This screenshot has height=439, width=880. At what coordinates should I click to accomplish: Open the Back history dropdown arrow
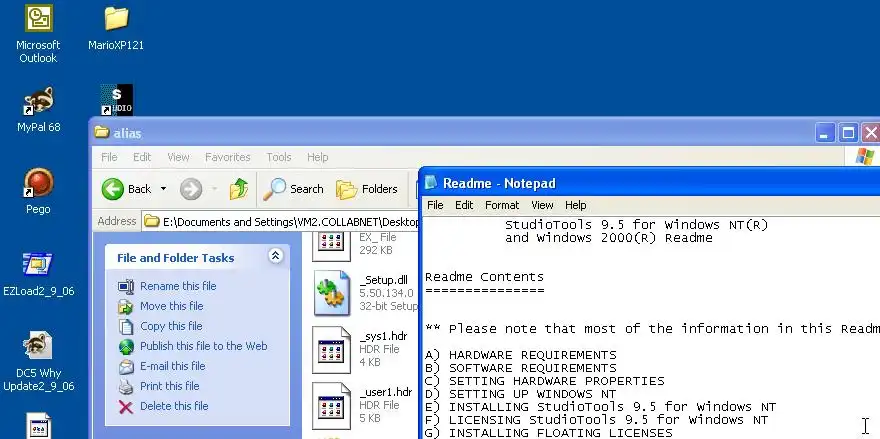point(163,189)
